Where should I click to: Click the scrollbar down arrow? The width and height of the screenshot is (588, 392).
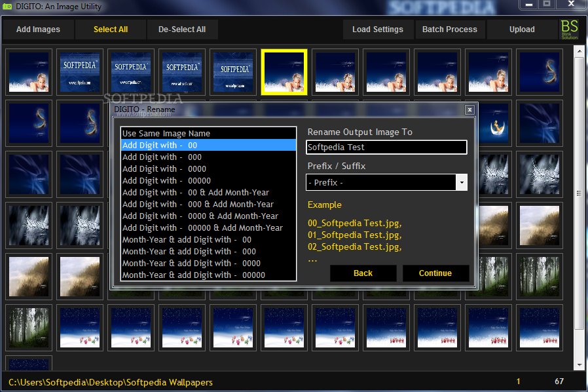[579, 365]
